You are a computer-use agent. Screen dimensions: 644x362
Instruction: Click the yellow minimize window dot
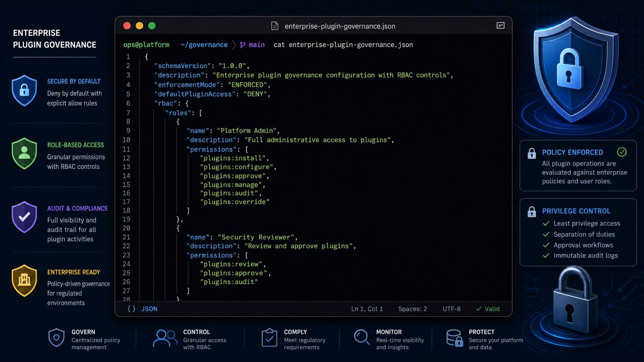(139, 26)
